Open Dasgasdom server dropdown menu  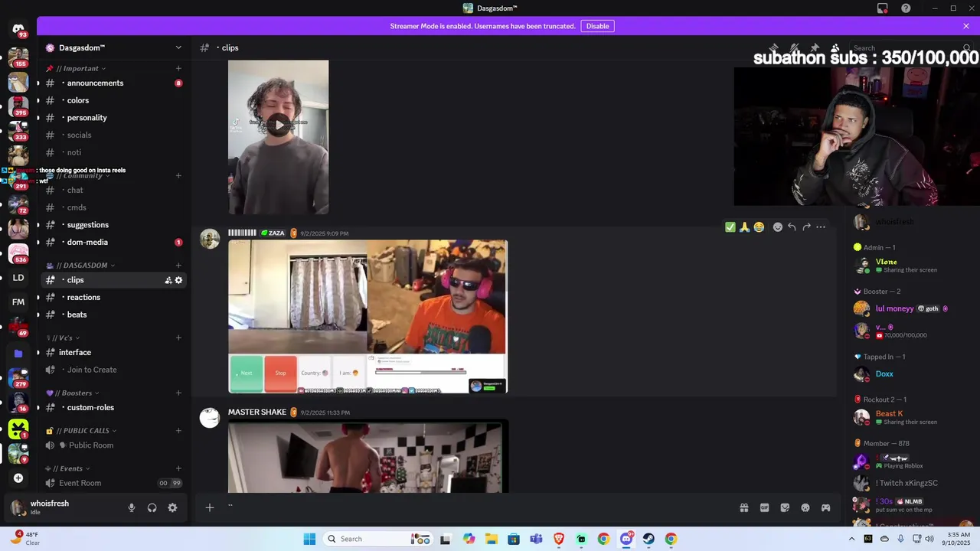[178, 47]
